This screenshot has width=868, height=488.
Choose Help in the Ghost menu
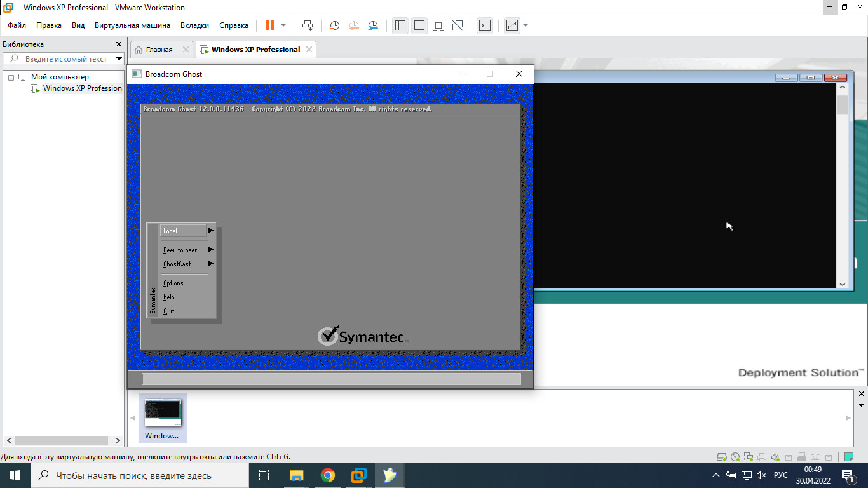click(168, 297)
